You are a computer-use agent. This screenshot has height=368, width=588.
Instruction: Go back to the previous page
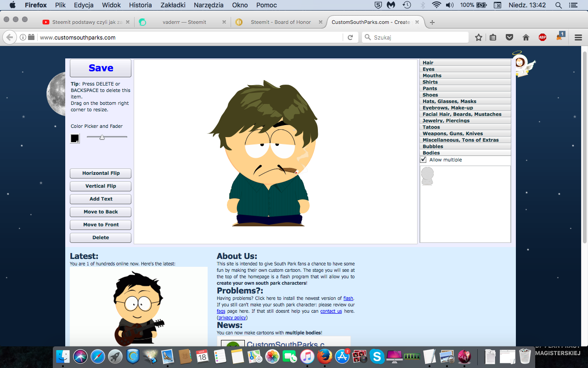9,37
